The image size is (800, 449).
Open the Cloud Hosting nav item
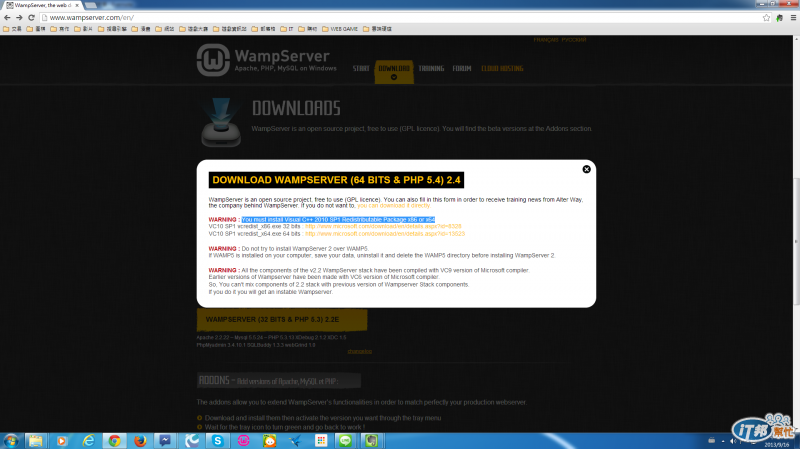(x=502, y=68)
